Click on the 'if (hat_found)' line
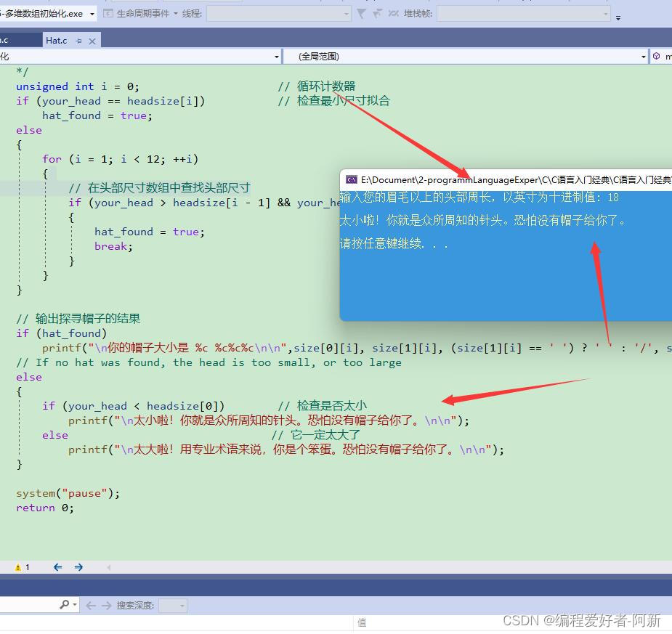The height and width of the screenshot is (634, 672). 61,333
